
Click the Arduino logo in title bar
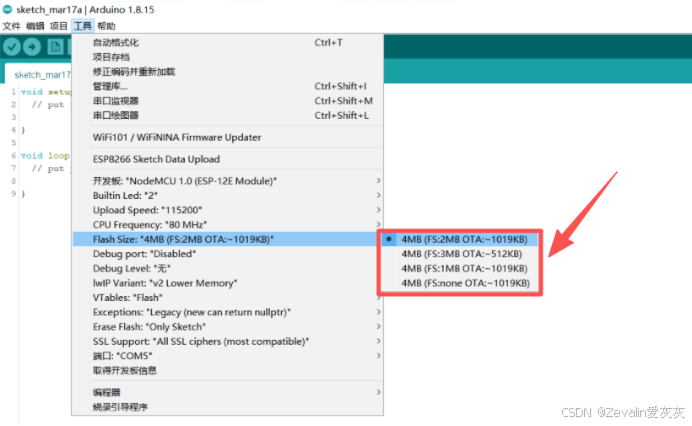[x=8, y=9]
